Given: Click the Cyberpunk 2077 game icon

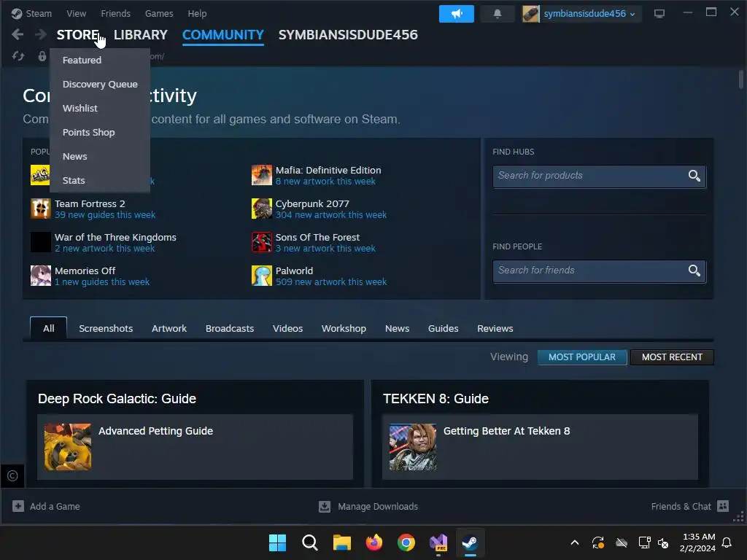Looking at the screenshot, I should click(x=262, y=209).
